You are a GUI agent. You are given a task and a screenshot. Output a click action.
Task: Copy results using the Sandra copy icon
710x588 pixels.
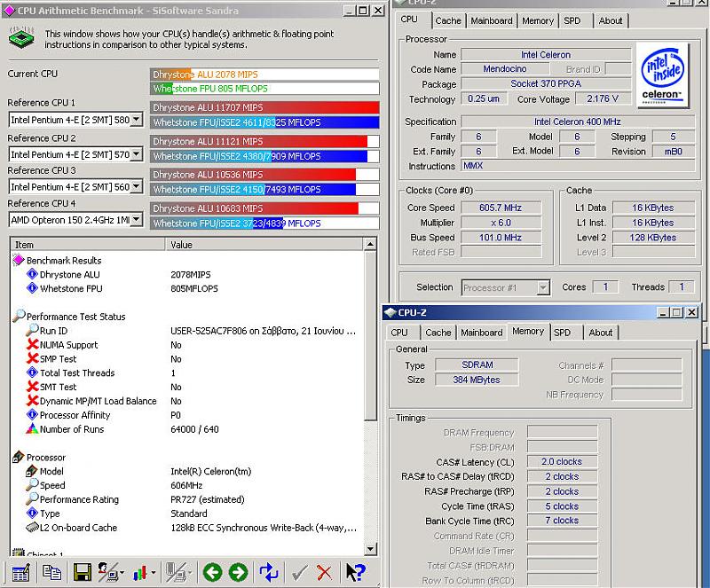[x=51, y=573]
